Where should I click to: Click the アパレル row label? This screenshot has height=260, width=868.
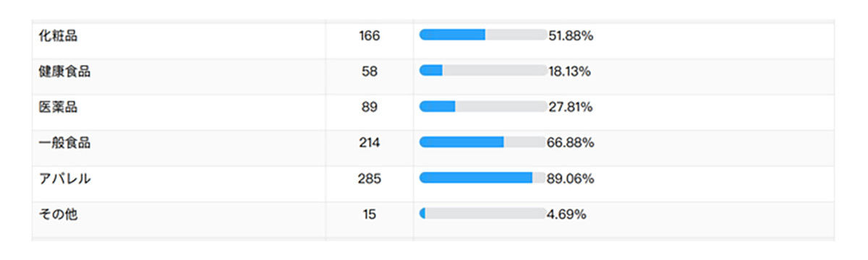pos(64,178)
